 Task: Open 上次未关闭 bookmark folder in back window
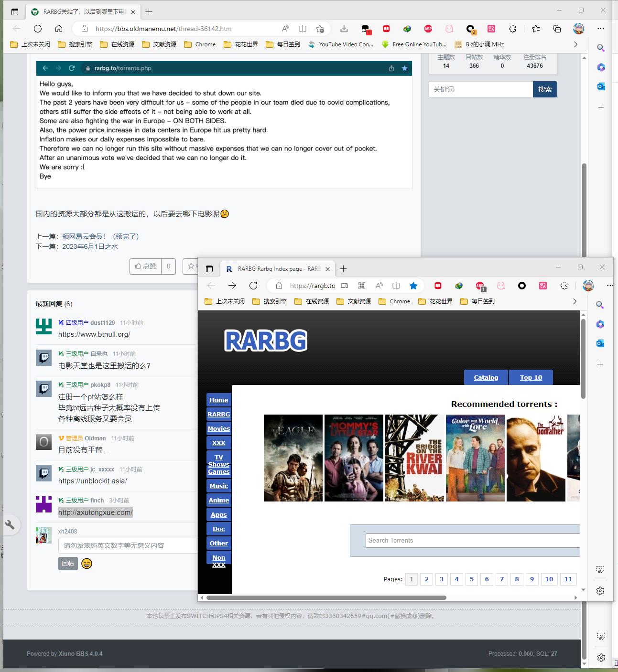[31, 44]
